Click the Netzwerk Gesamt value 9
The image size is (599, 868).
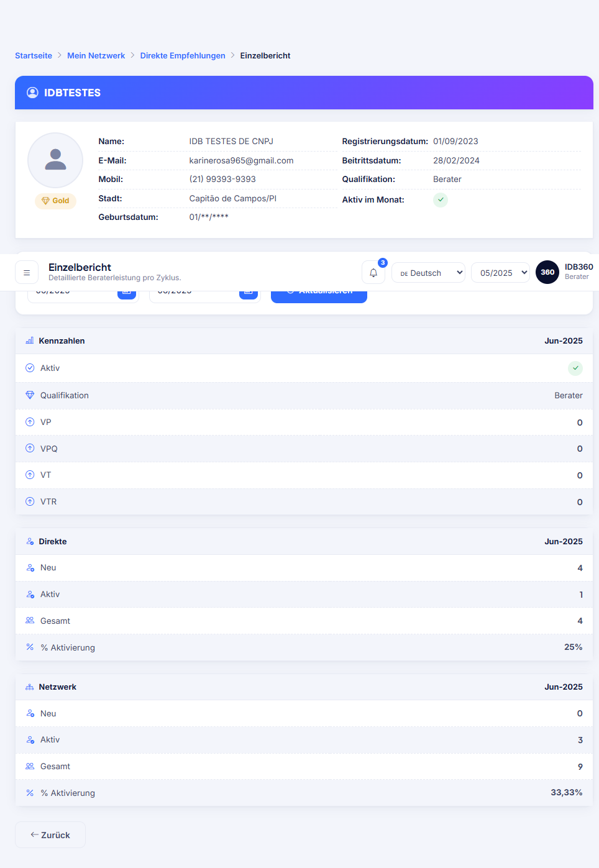tap(580, 766)
